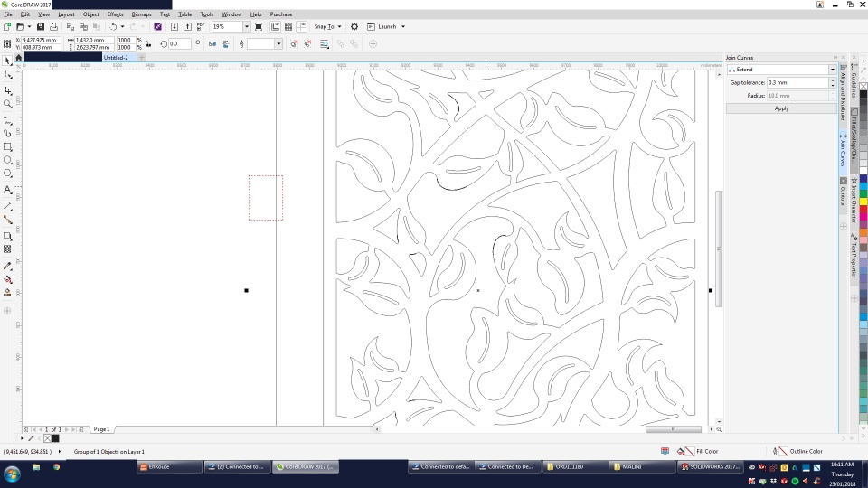Click the Full-screen preview icon

point(259,26)
